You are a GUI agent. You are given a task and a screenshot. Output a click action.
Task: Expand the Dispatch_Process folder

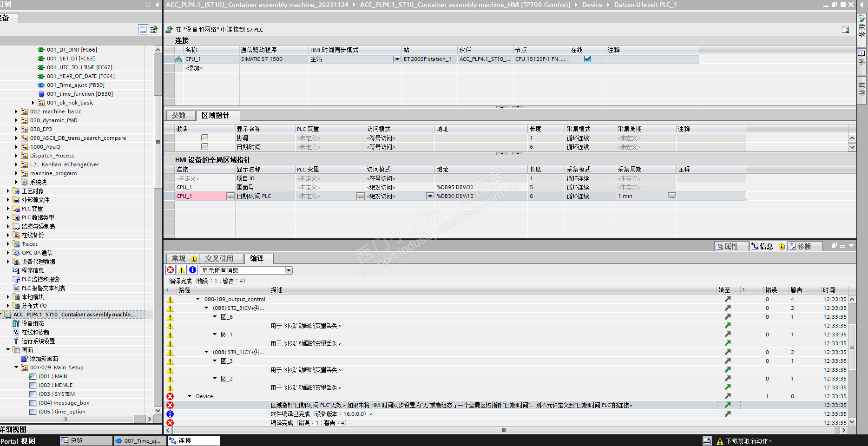pos(16,156)
